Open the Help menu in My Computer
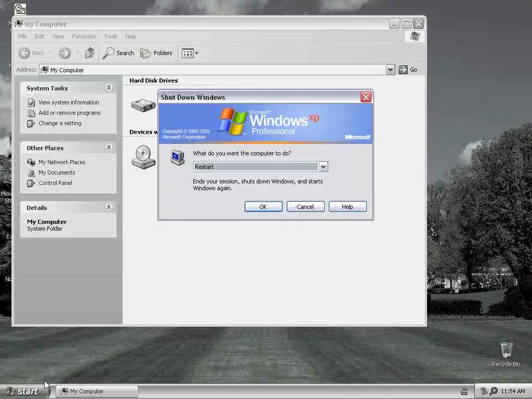 point(130,36)
